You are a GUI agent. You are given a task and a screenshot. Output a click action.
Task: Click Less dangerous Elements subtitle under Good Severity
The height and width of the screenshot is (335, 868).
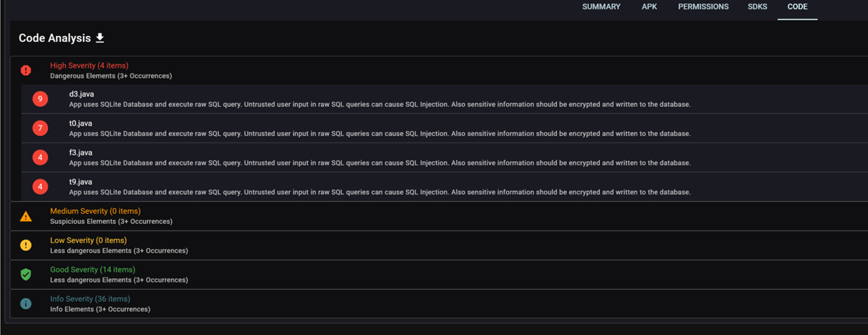pyautogui.click(x=119, y=280)
